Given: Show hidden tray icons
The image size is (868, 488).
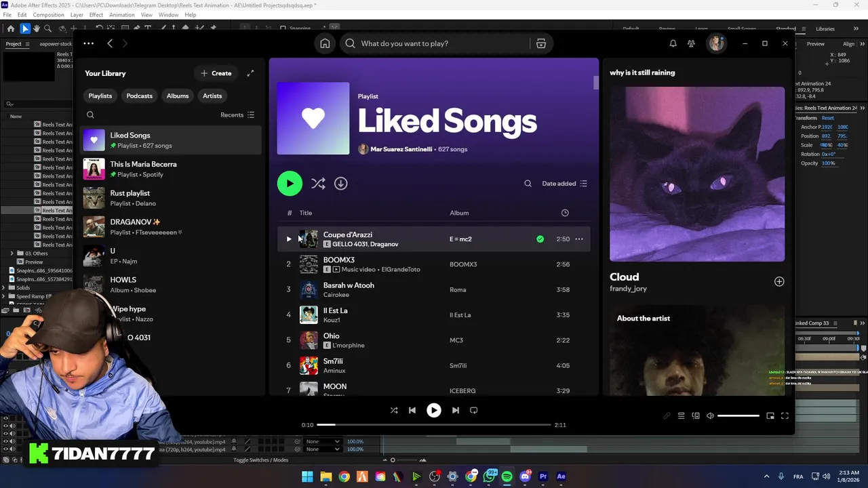Looking at the screenshot, I should pos(766,476).
